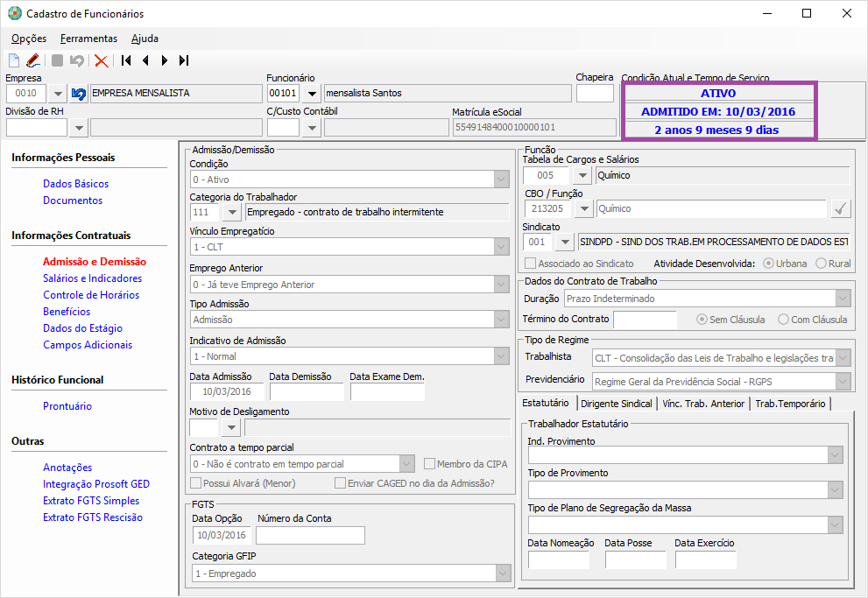Open the Extrato FGTS Simples link
This screenshot has width=868, height=598.
pos(91,501)
